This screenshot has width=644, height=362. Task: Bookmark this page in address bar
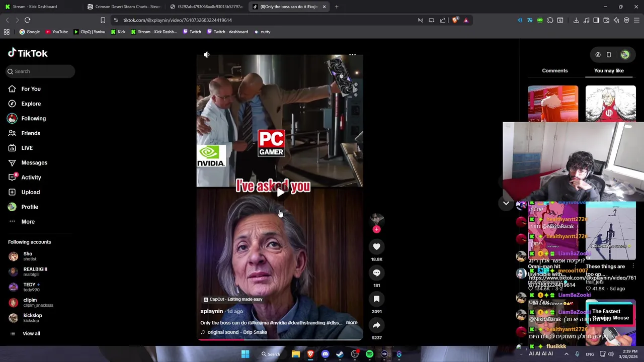[x=103, y=20]
